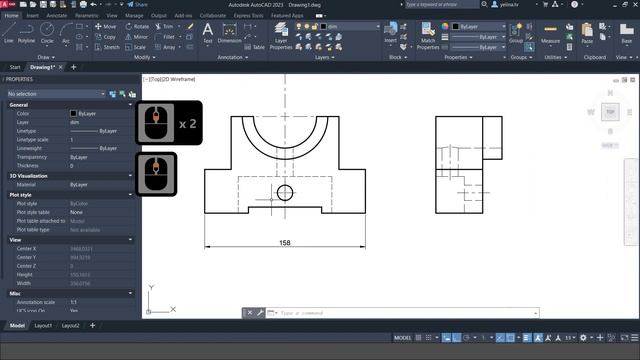Click the Paste tool
The height and width of the screenshot is (360, 640).
point(587,33)
